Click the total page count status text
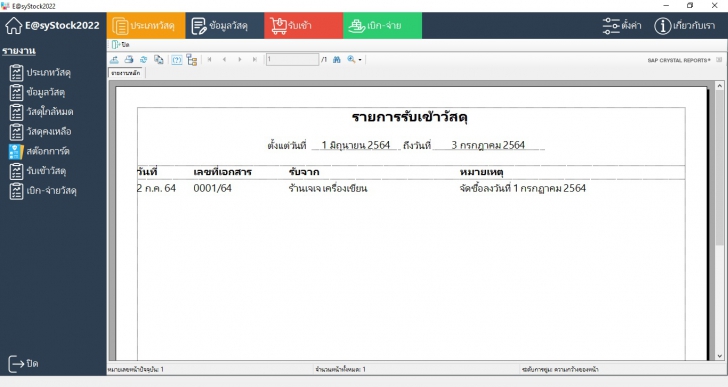 pos(340,369)
